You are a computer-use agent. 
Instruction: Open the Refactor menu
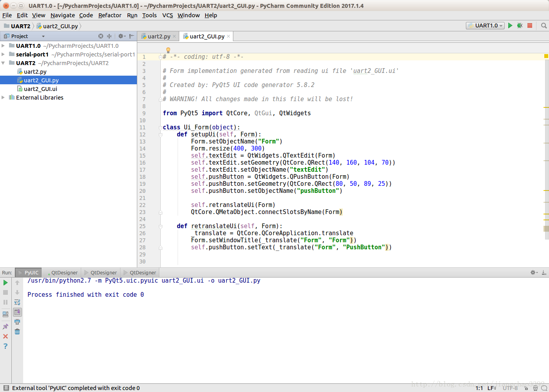pos(110,15)
